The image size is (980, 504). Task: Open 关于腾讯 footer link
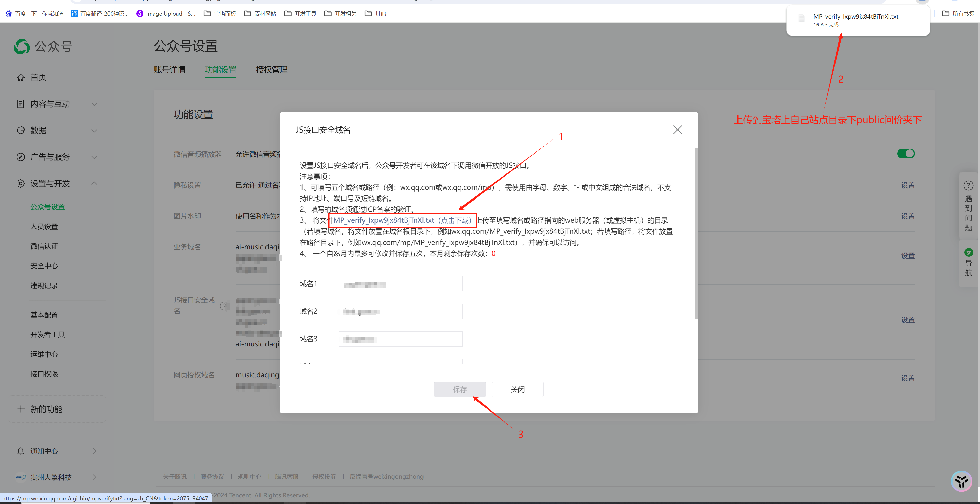pyautogui.click(x=175, y=477)
